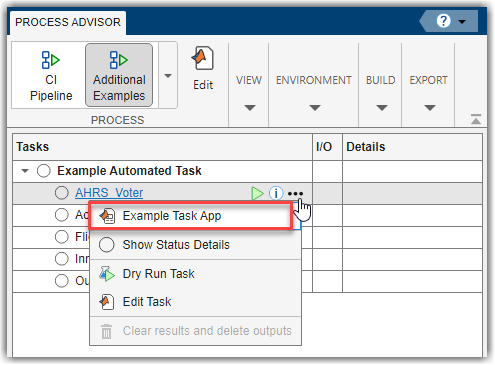Click the status circle of the Ac row
Screen dimensions: 495x365
62,215
